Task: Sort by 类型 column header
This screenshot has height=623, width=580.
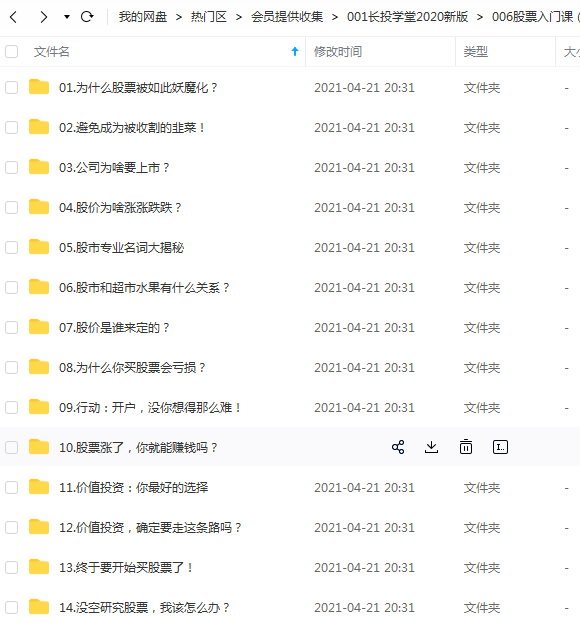Action: [476, 52]
